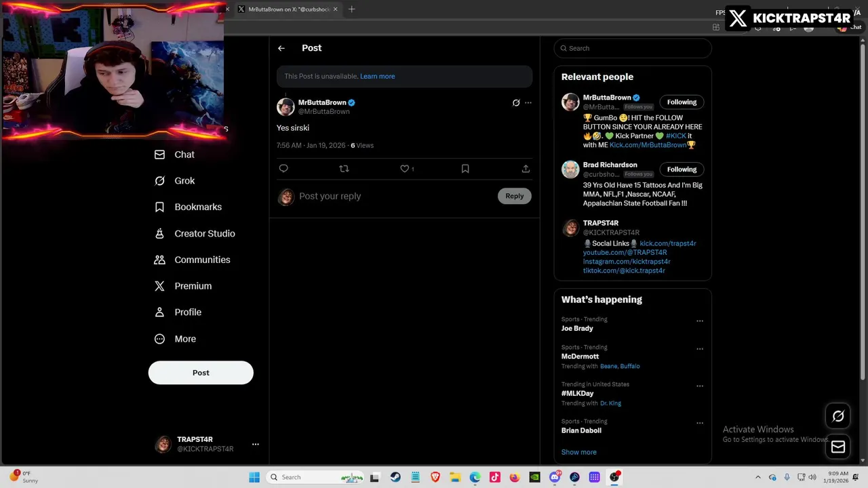Viewport: 868px width, 488px height.
Task: Open Brad Richardson's profile avatar
Action: pyautogui.click(x=570, y=169)
